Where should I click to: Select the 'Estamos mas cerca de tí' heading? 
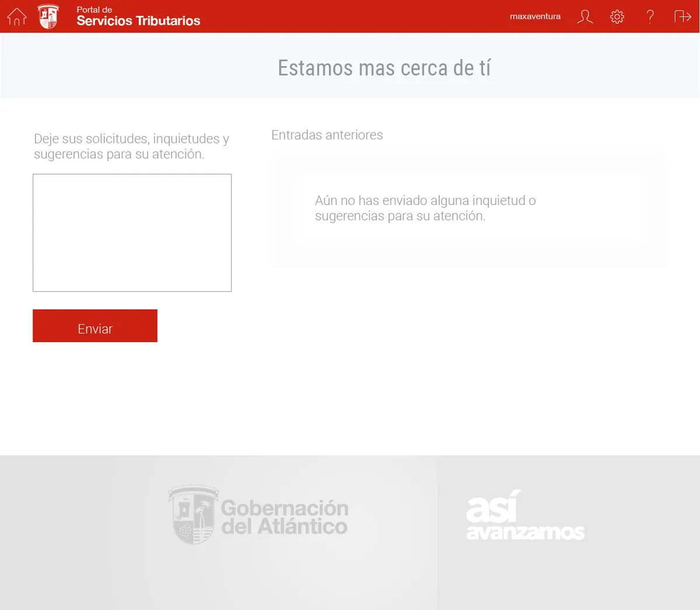384,68
